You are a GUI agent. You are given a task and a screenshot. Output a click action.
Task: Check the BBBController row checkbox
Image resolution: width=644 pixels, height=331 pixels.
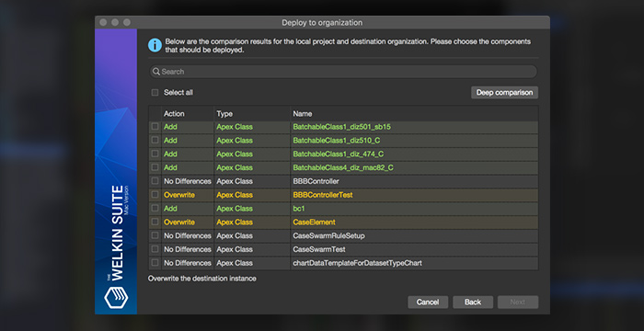[155, 181]
